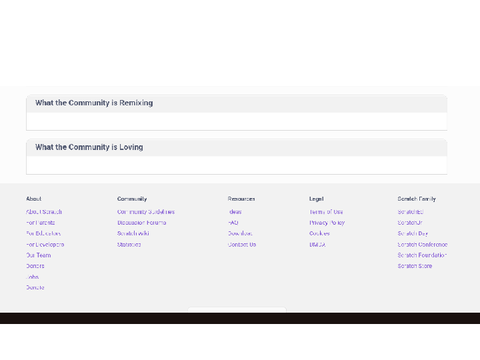Open the For Parents link

tap(41, 223)
